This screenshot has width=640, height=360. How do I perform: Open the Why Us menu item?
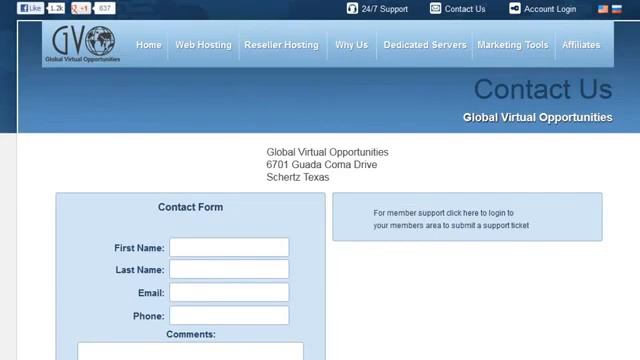pos(351,45)
